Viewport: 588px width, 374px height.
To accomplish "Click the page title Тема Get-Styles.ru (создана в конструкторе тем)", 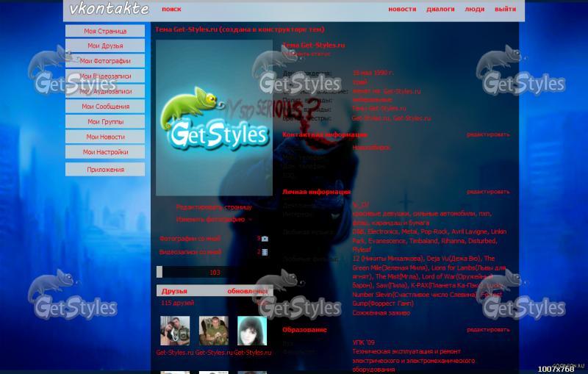I will [x=240, y=29].
